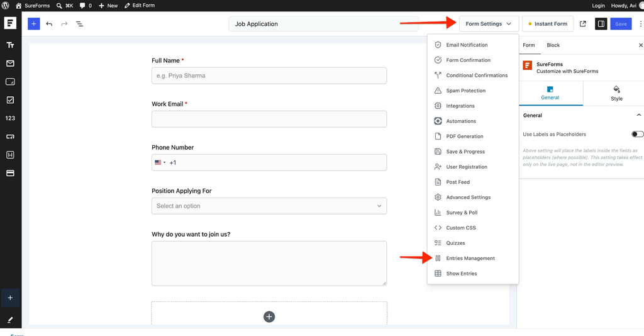
Task: Add a checkbox field from sidebar
Action: pos(10,100)
